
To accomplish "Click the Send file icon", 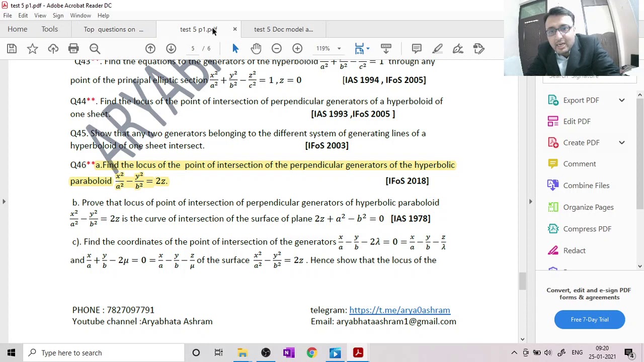I will pyautogui.click(x=478, y=49).
